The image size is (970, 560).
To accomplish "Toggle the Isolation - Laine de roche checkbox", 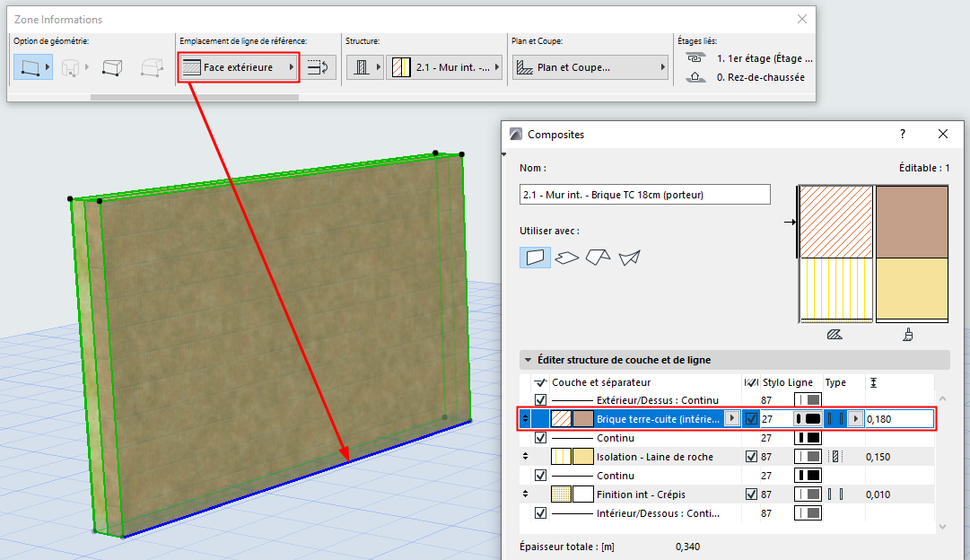I will 752,457.
